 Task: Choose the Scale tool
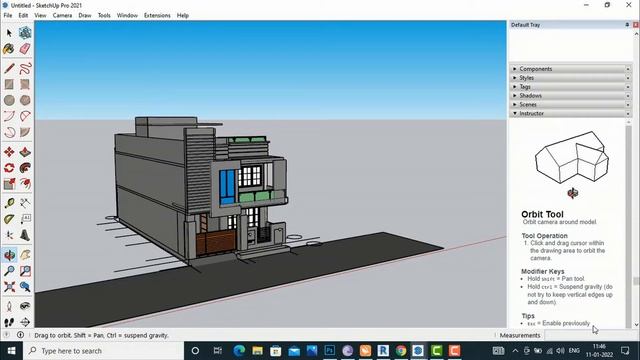pyautogui.click(x=9, y=184)
